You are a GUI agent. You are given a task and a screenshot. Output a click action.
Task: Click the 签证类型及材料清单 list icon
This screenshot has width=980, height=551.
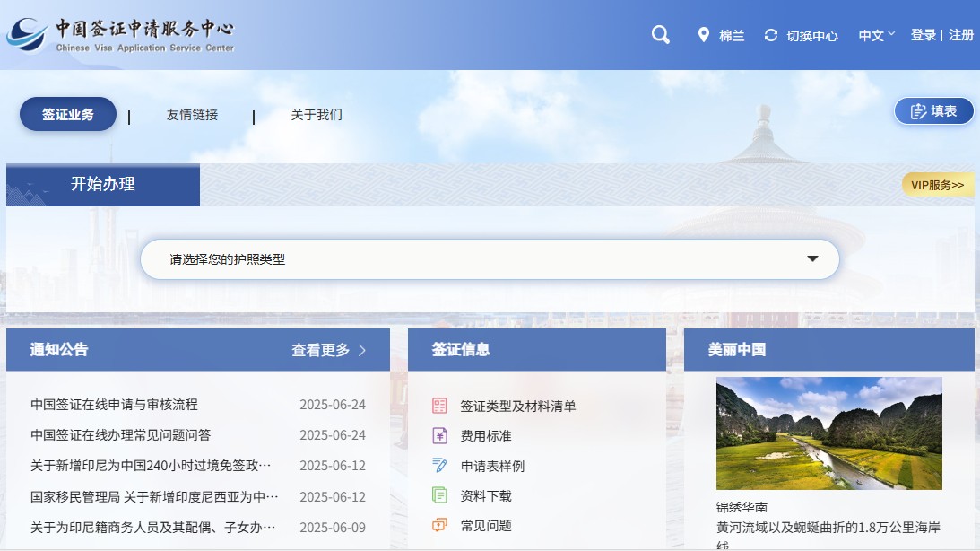439,406
